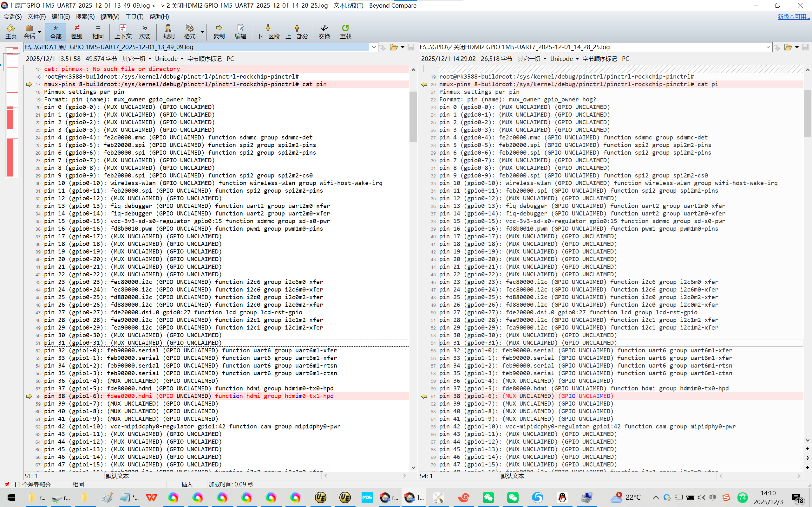
Task: Jump to next difference section (下一区段)
Action: click(268, 31)
